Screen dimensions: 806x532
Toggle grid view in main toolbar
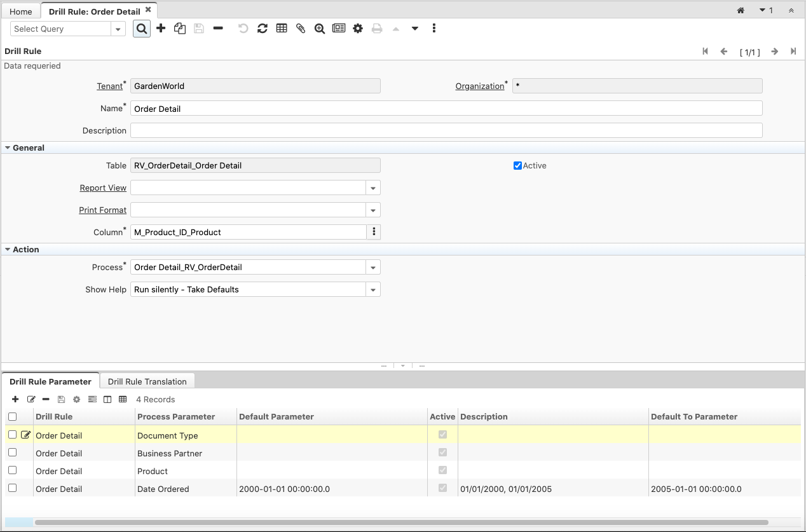point(282,29)
